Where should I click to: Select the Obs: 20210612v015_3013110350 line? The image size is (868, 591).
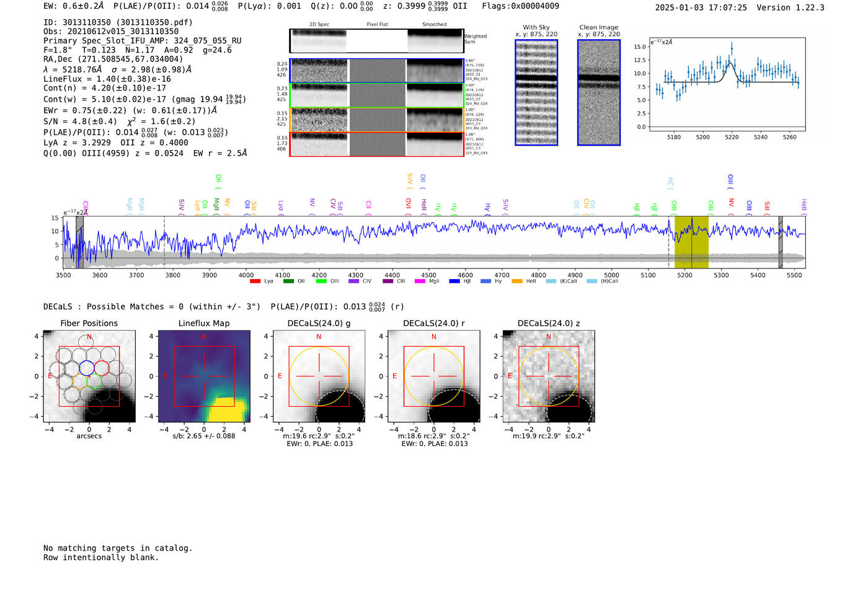pyautogui.click(x=111, y=31)
